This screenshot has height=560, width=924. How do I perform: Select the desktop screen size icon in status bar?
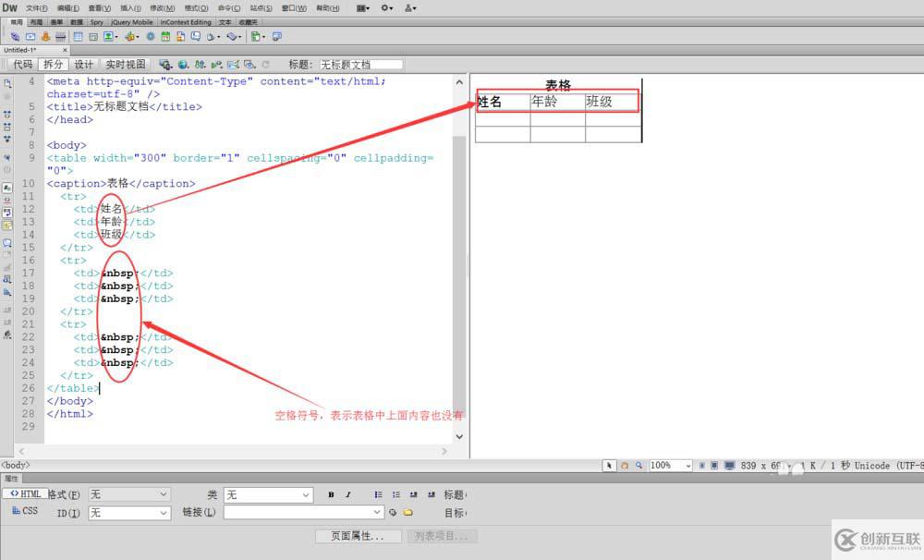(730, 466)
